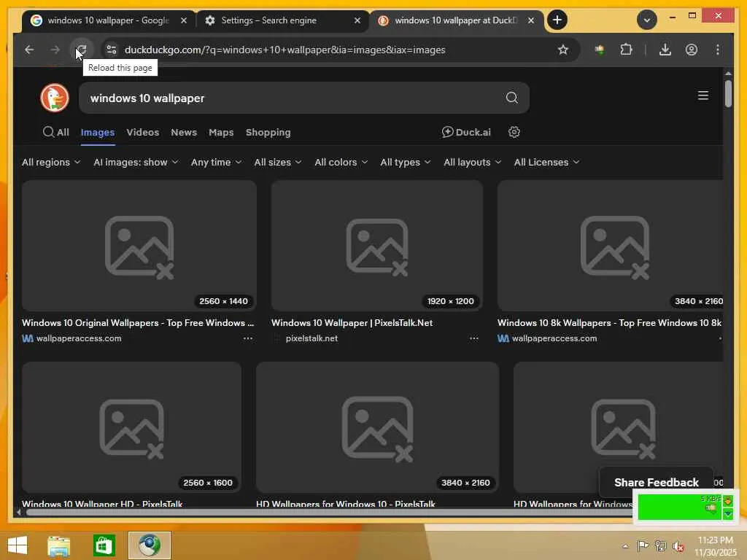
Task: Open the 2560 × 1600 image thumbnail
Action: coord(131,427)
